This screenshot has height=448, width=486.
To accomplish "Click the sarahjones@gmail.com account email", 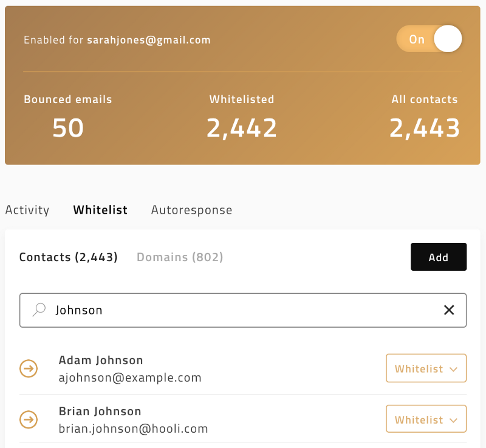I will point(149,40).
